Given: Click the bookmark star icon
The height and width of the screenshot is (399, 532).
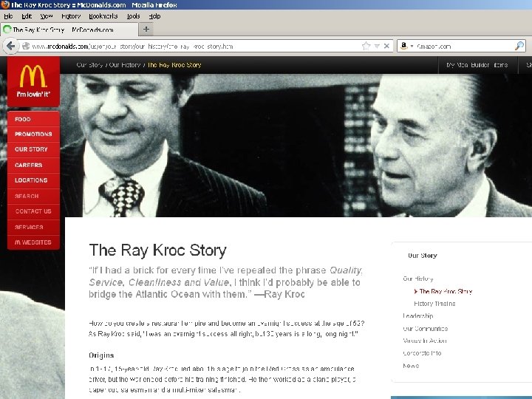Looking at the screenshot, I should 366,46.
